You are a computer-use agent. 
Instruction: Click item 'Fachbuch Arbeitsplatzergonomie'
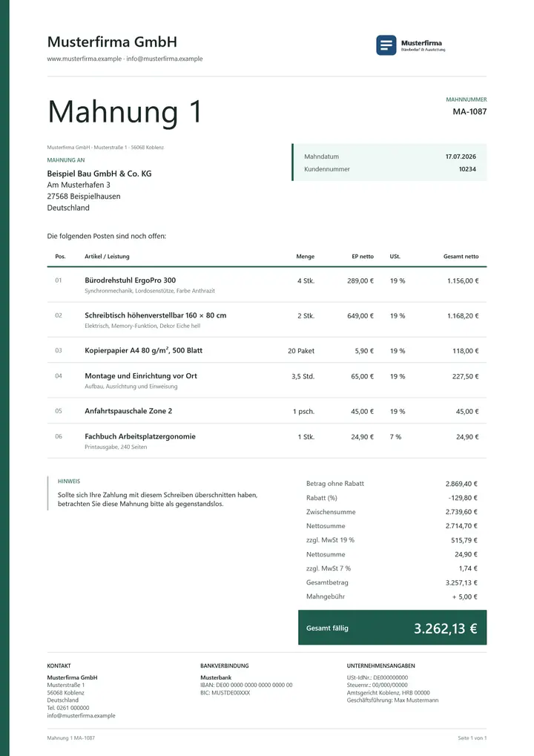(140, 436)
